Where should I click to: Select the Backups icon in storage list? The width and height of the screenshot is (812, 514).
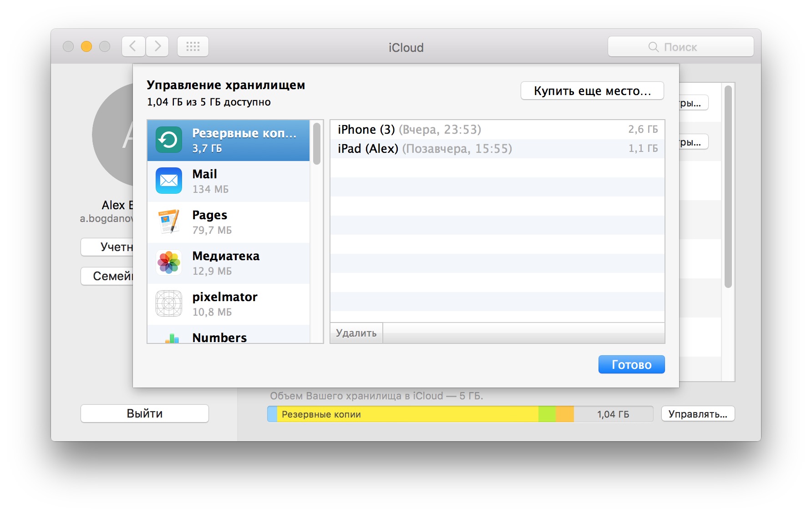pos(169,140)
